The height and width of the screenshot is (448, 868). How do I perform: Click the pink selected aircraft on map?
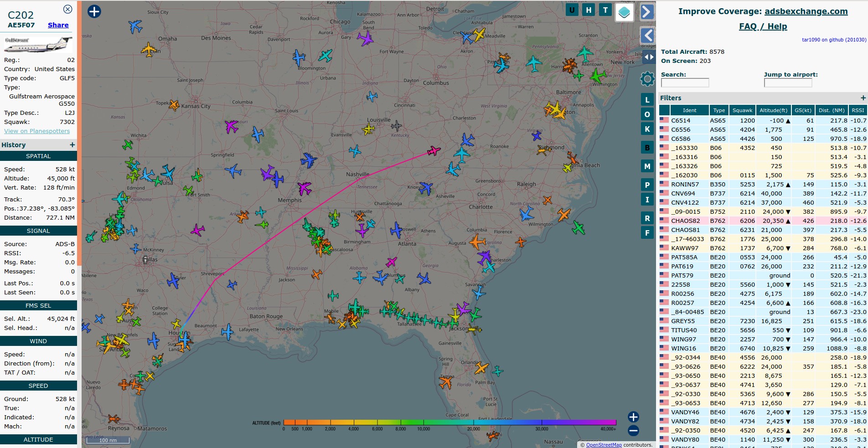[434, 150]
